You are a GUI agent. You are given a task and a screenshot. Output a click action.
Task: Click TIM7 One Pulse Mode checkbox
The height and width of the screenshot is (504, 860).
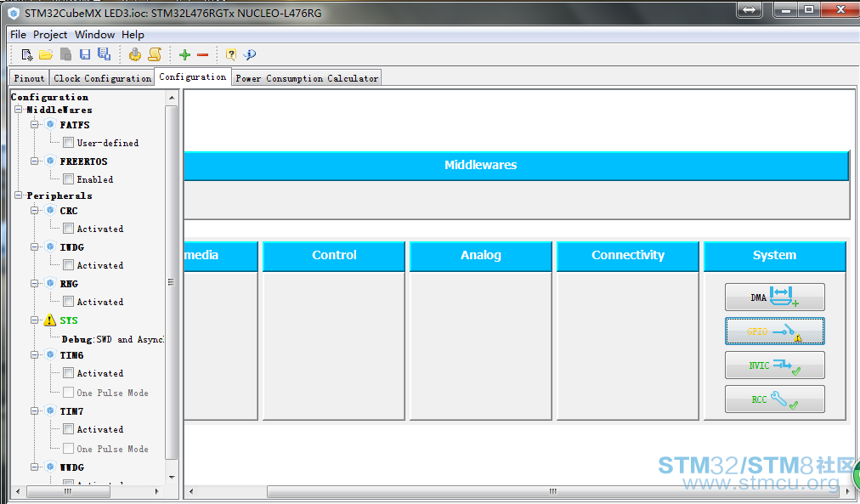coord(69,448)
